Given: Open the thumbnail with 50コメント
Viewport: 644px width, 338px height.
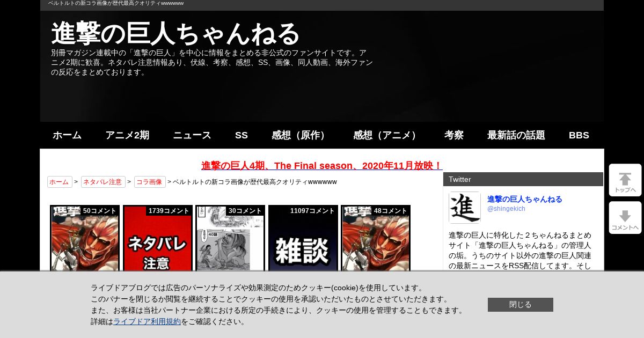Looking at the screenshot, I should pos(85,238).
